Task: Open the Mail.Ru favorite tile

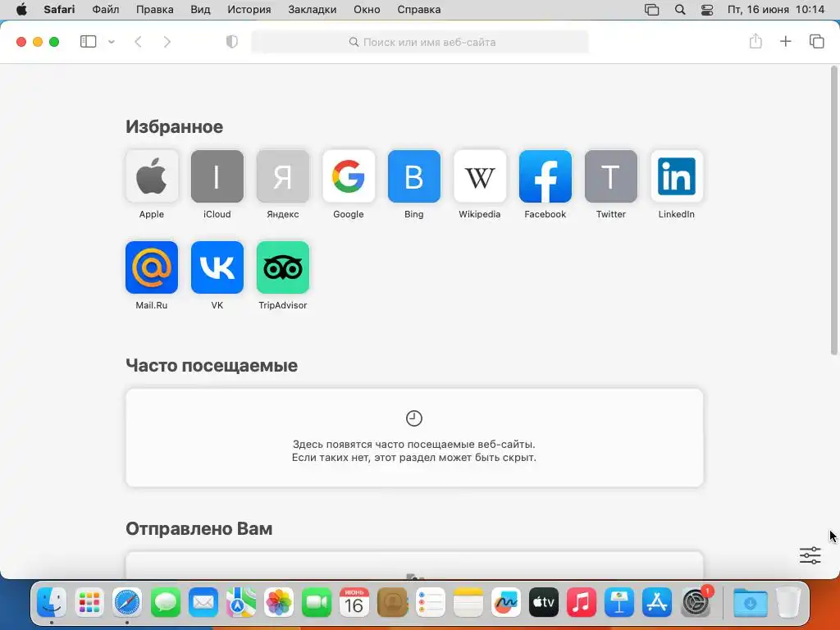Action: click(152, 267)
